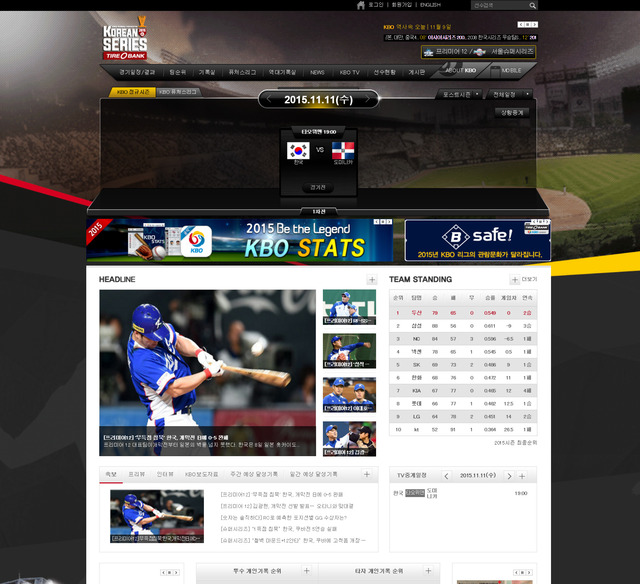This screenshot has height=584, width=640.
Task: Open KBO TV menu item
Action: coord(349,72)
